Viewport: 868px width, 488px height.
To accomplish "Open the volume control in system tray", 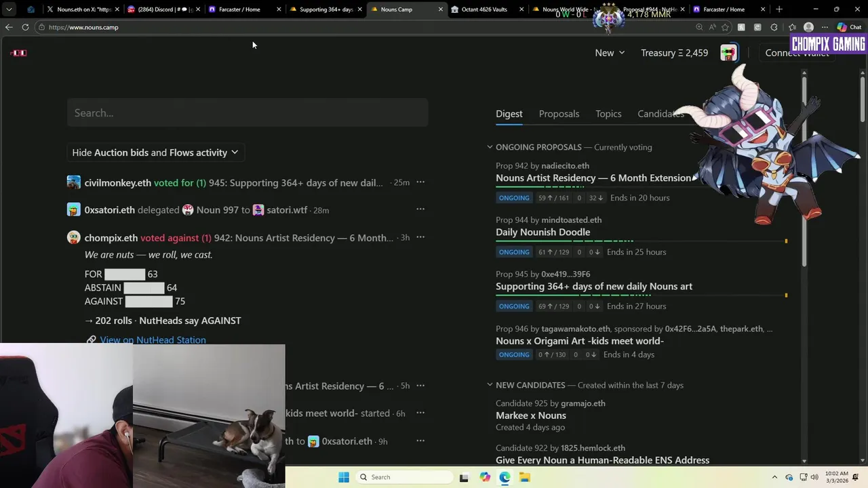I will [x=814, y=477].
